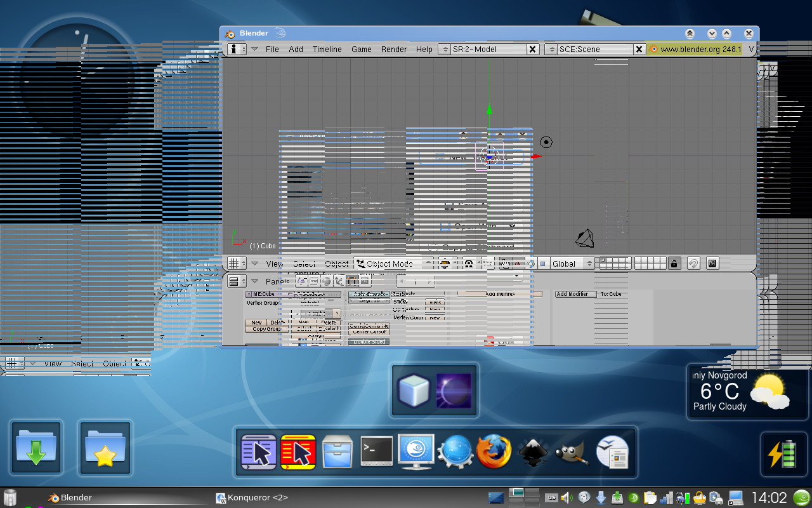Toggle the Double Sided mesh option

(x=369, y=342)
